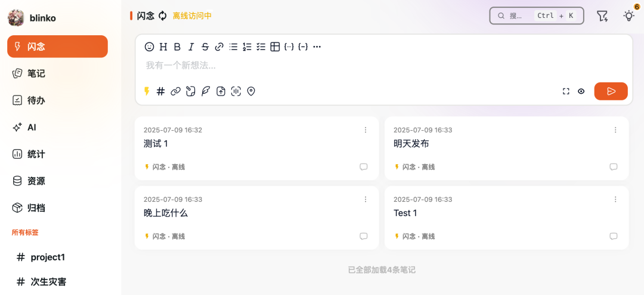Open the 闪念 section in sidebar
This screenshot has width=644, height=295.
pyautogui.click(x=57, y=47)
